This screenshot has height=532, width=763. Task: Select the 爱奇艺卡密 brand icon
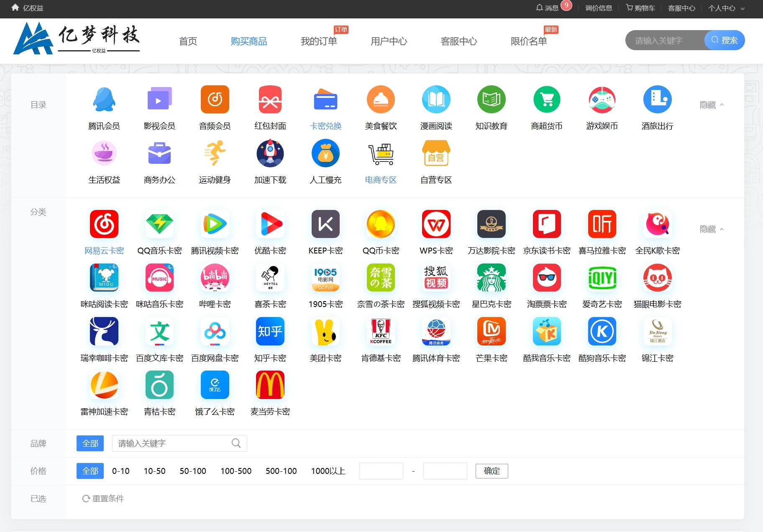tap(602, 278)
